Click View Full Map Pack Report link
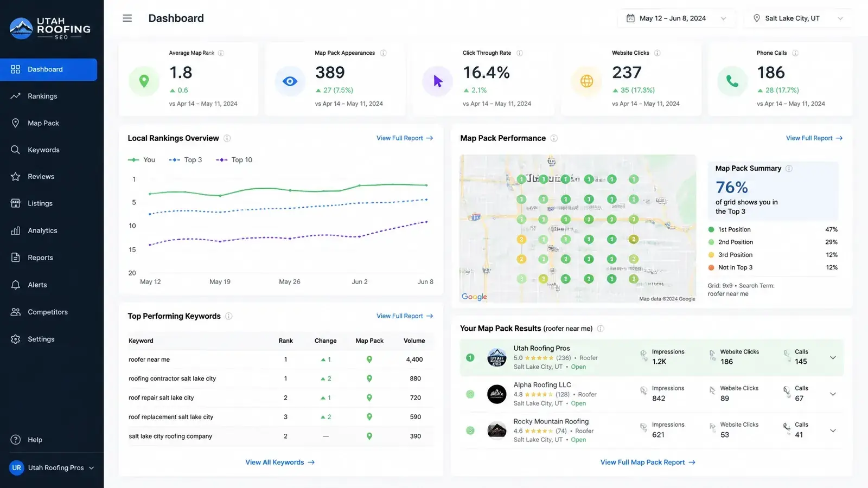Screen dimensions: 868x488 (x=648, y=463)
